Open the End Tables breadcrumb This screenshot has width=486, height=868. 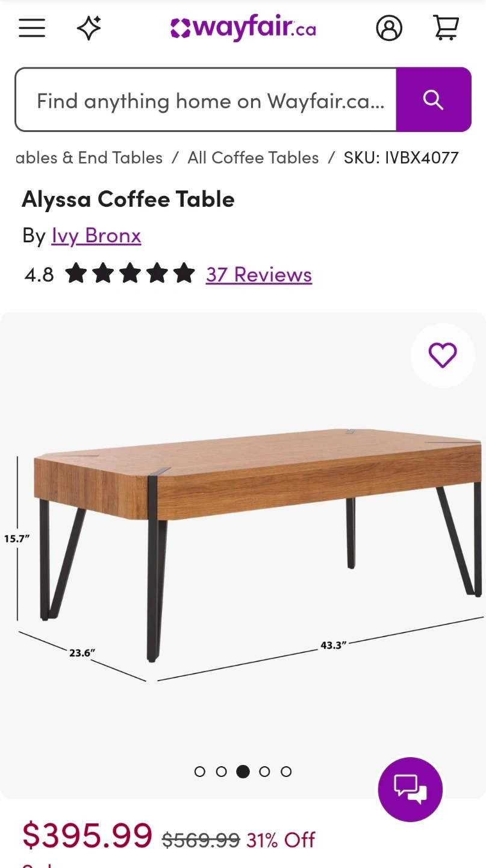coord(89,158)
